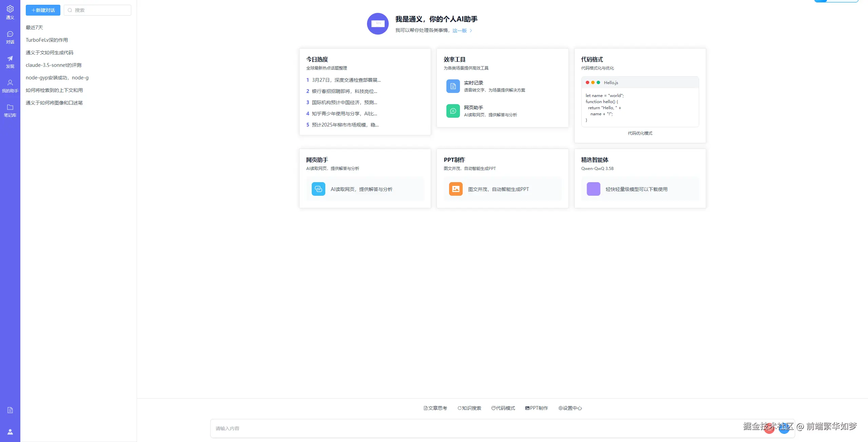Click the 实时记录 blue document icon
This screenshot has height=442, width=868.
(x=453, y=86)
